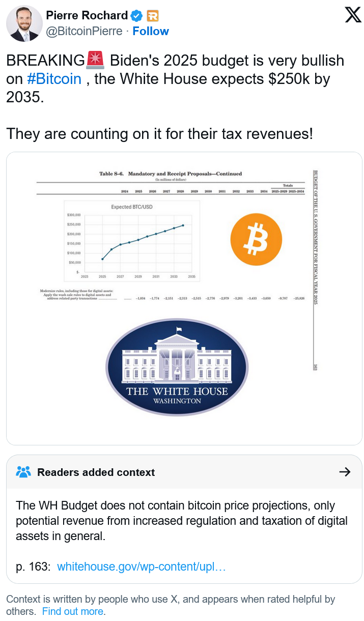Click the White House seal graphic
The height and width of the screenshot is (621, 364).
click(x=177, y=366)
